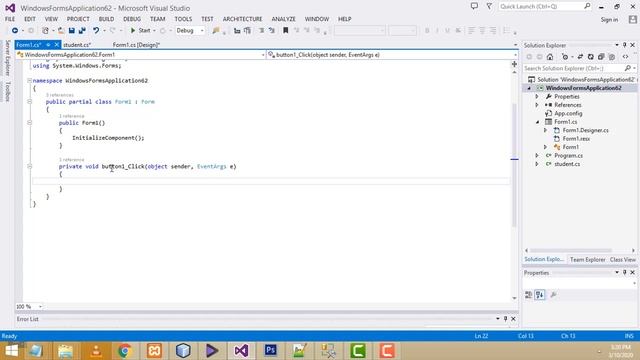This screenshot has height=360, width=640.
Task: Open the ARCHITECTURE menu
Action: click(242, 19)
